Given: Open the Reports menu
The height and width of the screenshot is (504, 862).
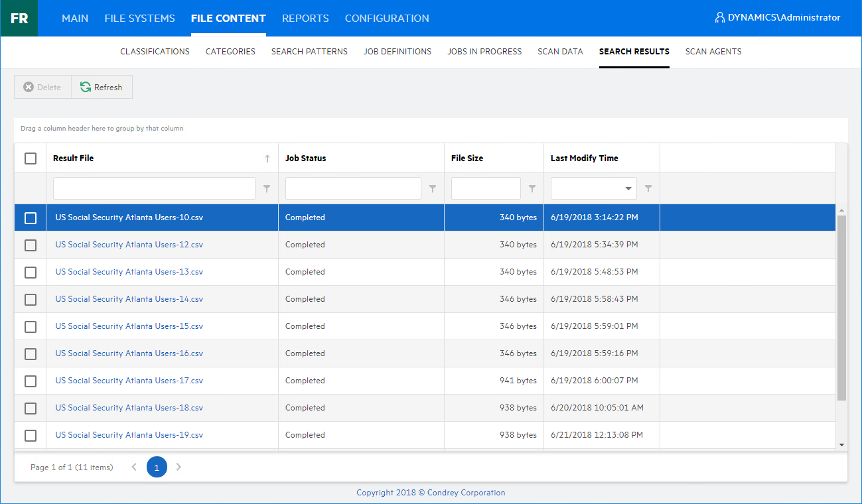Looking at the screenshot, I should pyautogui.click(x=305, y=18).
